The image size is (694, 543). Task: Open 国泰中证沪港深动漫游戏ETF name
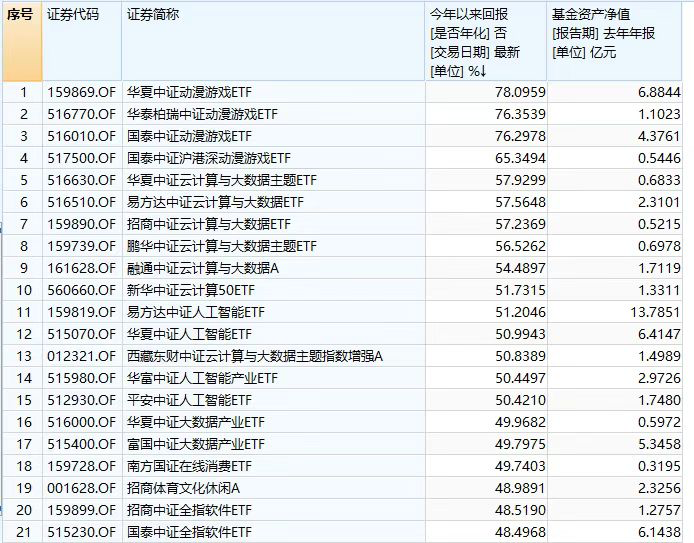(x=209, y=158)
